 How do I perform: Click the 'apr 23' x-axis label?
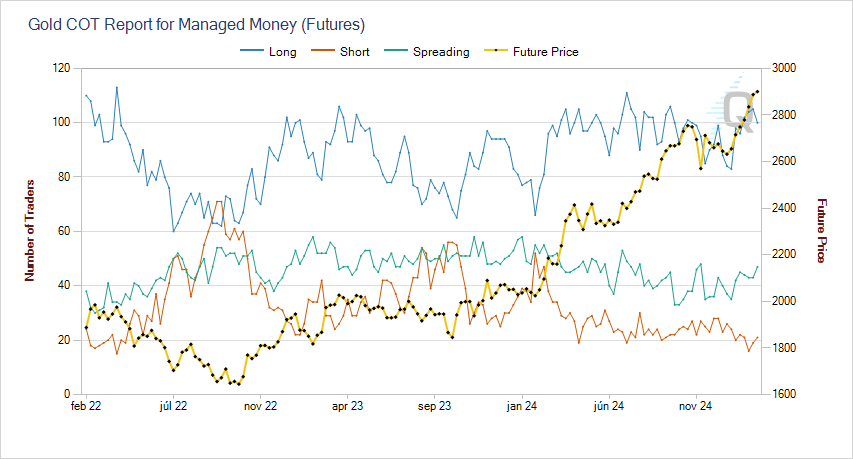(347, 406)
